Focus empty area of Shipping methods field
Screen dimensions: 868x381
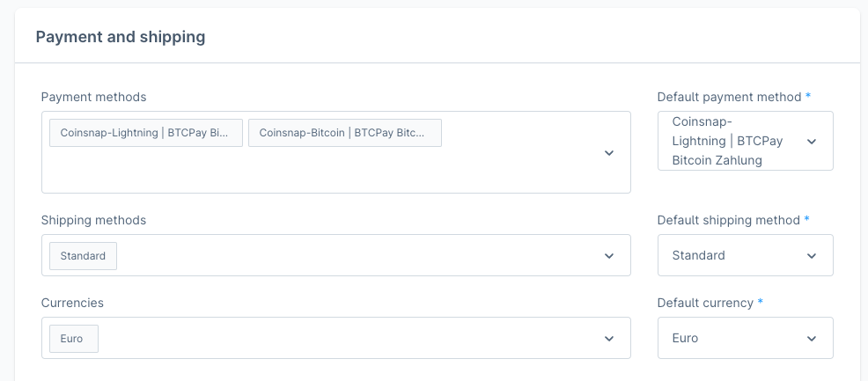click(x=352, y=256)
